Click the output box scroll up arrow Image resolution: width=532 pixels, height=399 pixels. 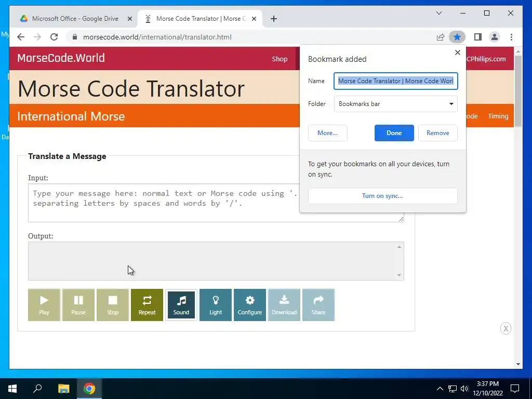pyautogui.click(x=399, y=247)
